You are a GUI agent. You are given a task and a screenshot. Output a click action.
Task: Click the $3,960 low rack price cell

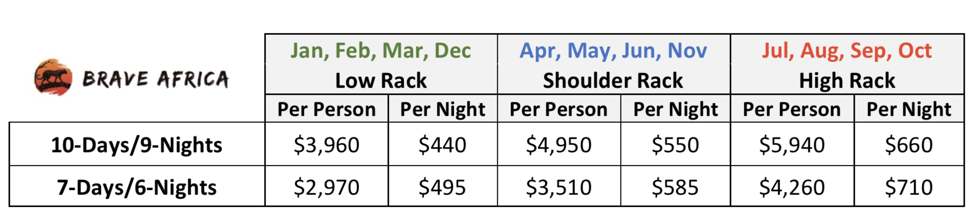click(326, 145)
